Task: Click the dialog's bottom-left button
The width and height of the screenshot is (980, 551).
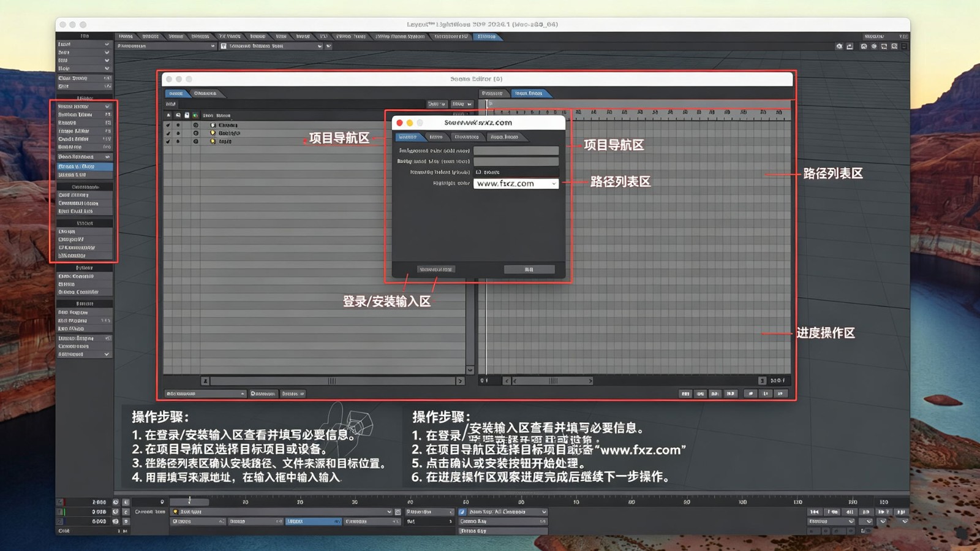Action: coord(435,269)
